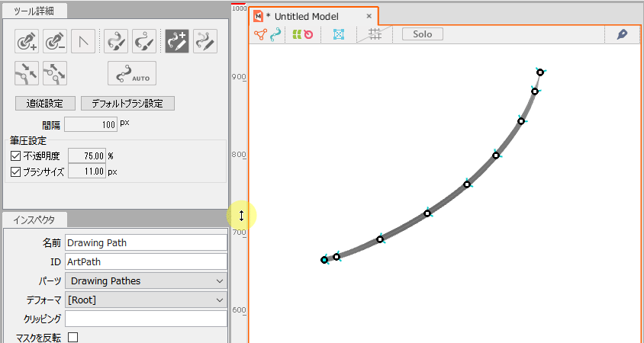Screen dimensions: 644x343
Task: Toggle the ブラシサイズ pen pressure checkbox
Action: tap(16, 172)
